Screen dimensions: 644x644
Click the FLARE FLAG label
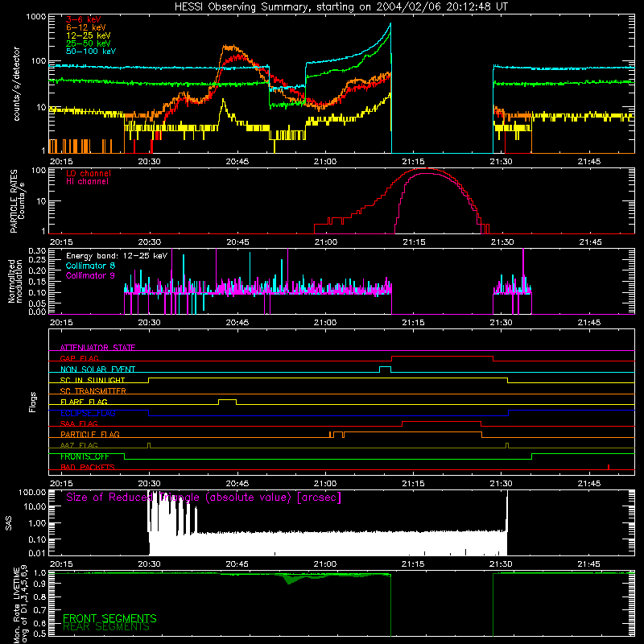tap(84, 402)
